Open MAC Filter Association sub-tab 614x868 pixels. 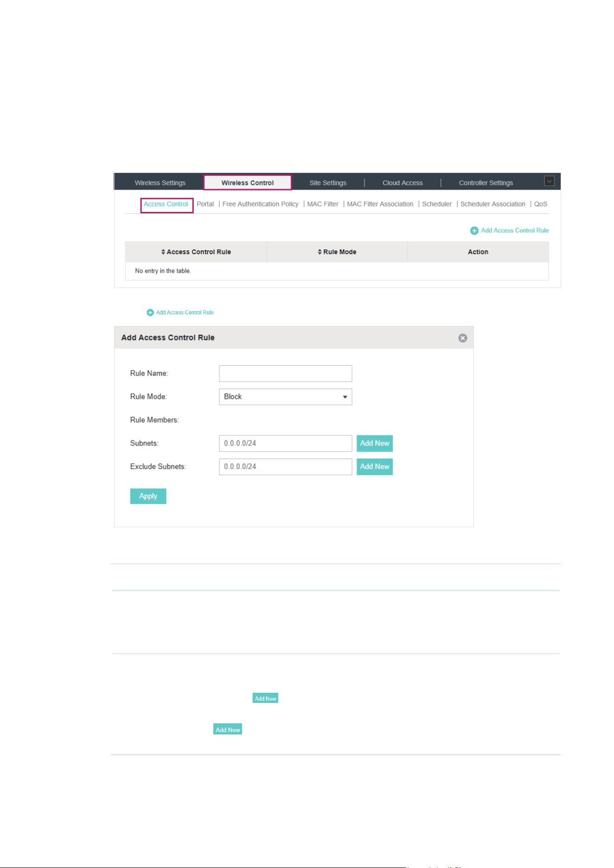[380, 204]
